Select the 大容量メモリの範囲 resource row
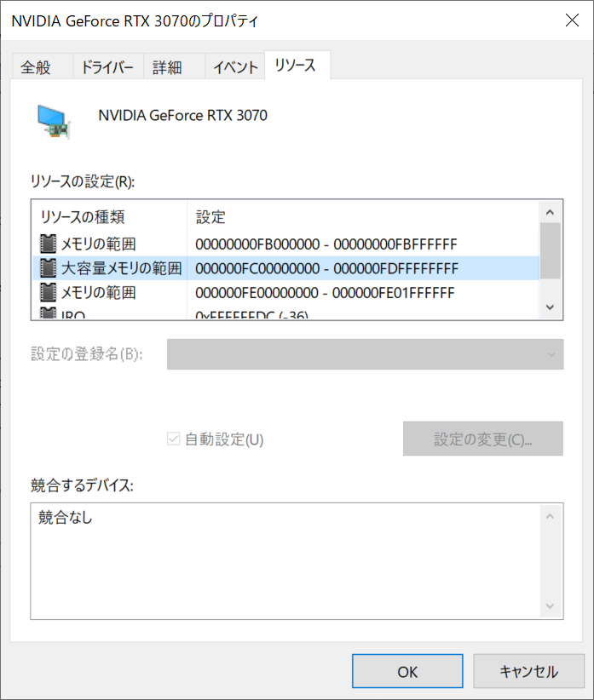The width and height of the screenshot is (594, 700). (285, 268)
